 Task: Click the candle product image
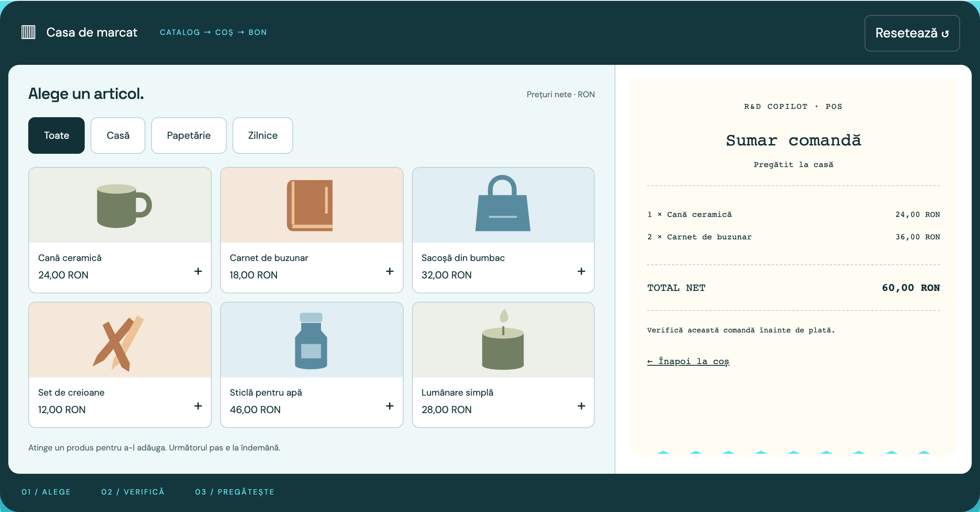[x=503, y=340]
